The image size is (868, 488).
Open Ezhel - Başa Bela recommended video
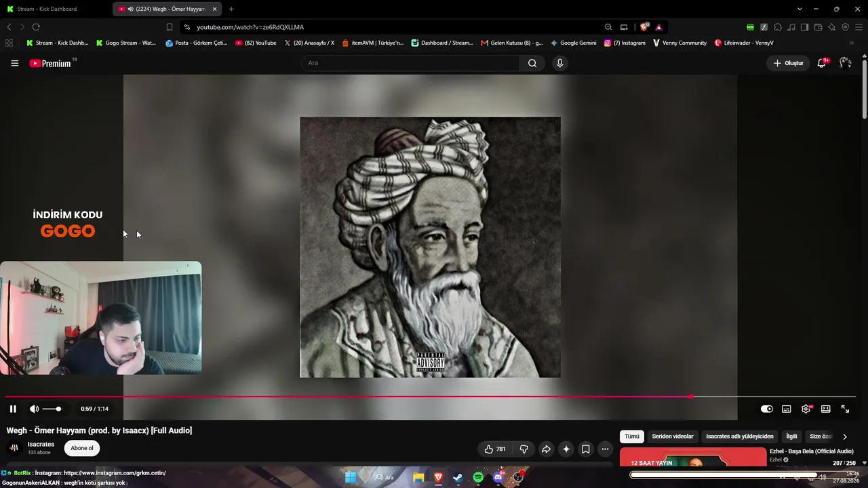click(811, 451)
